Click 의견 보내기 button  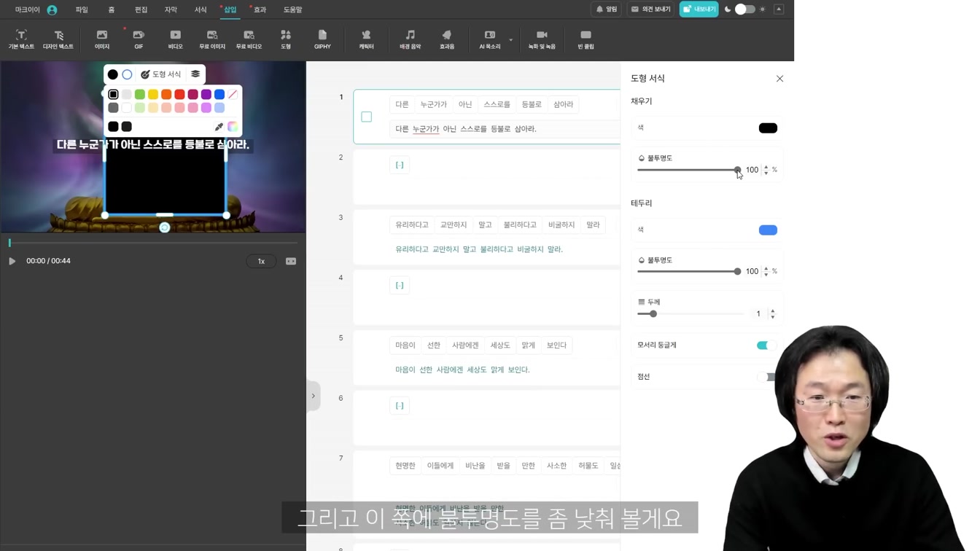tap(650, 9)
